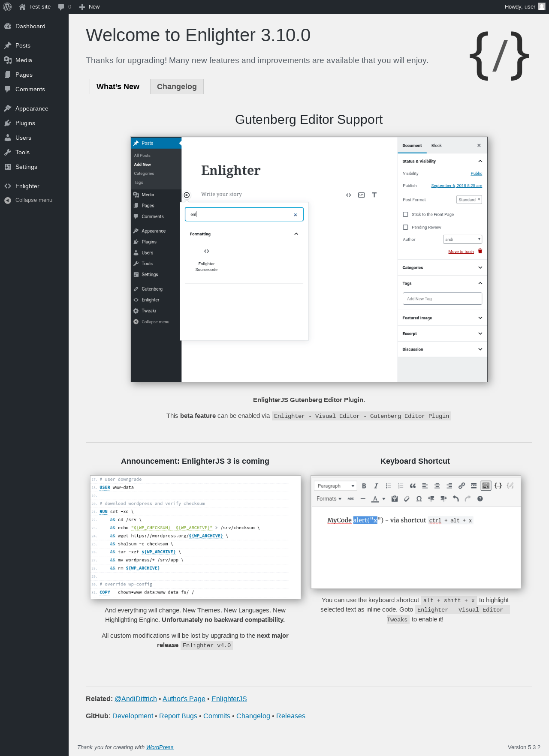Click the clear formatting eraser icon
Viewport: 549px width, 756px height.
coord(407,498)
